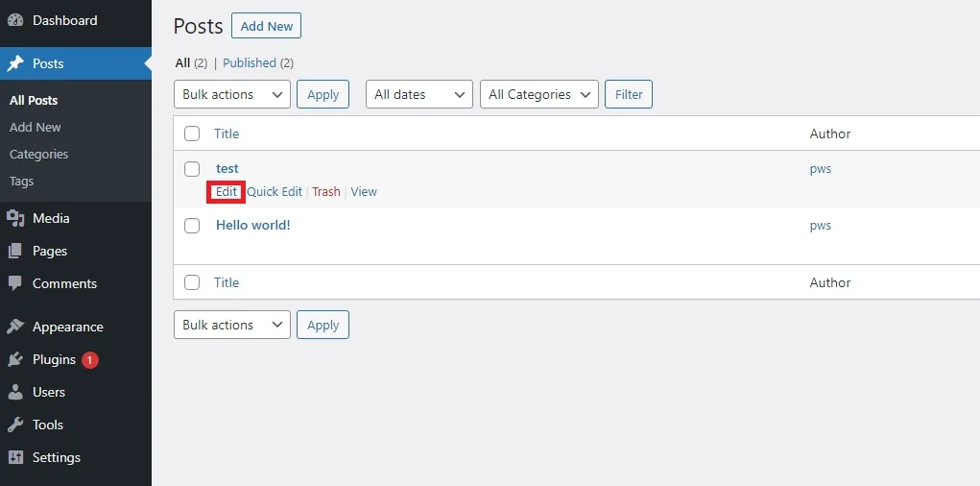Viewport: 980px width, 486px height.
Task: Go to Categories in Posts submenu
Action: point(38,154)
